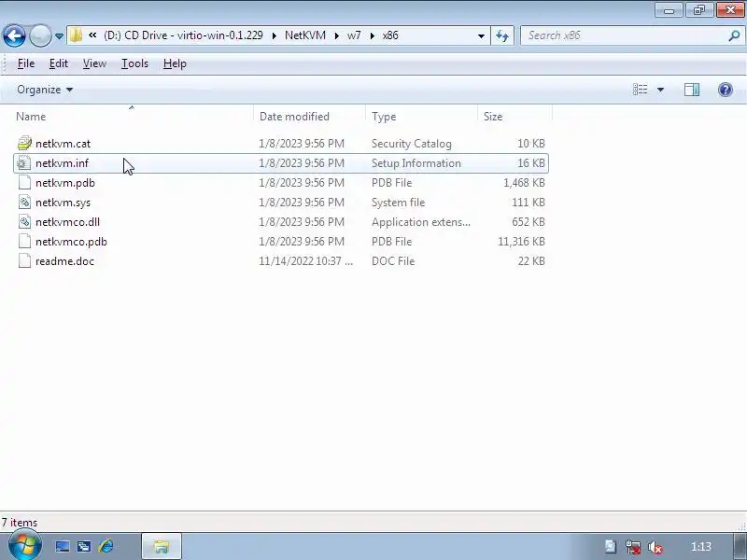This screenshot has width=747, height=560.
Task: Select the netkvm.sys file icon
Action: (24, 203)
